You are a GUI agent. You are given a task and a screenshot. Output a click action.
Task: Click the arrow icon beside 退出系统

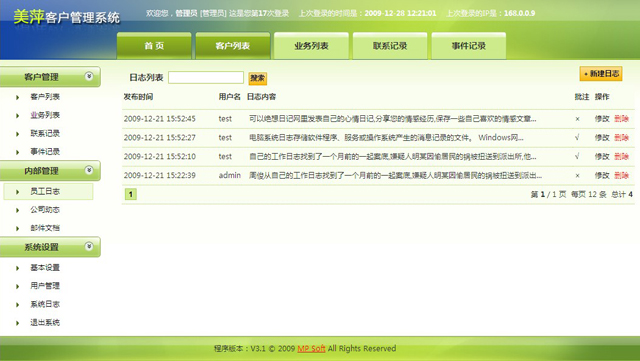tap(18, 323)
